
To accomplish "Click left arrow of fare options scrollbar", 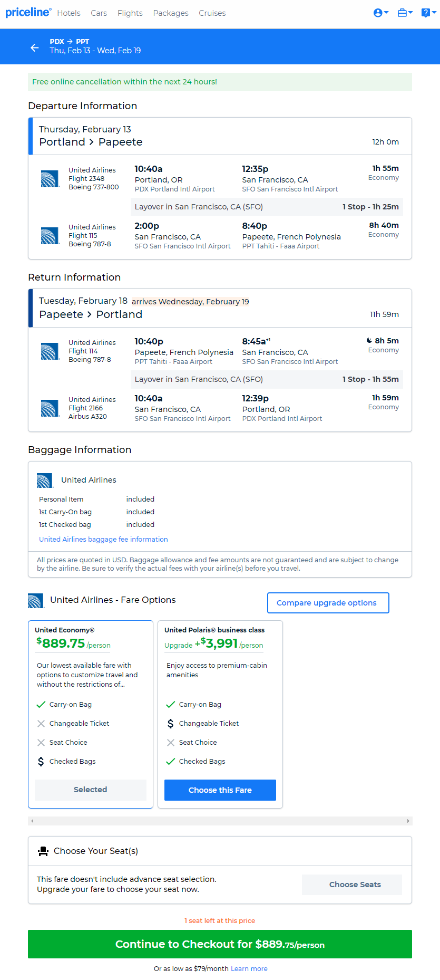I will click(x=32, y=821).
